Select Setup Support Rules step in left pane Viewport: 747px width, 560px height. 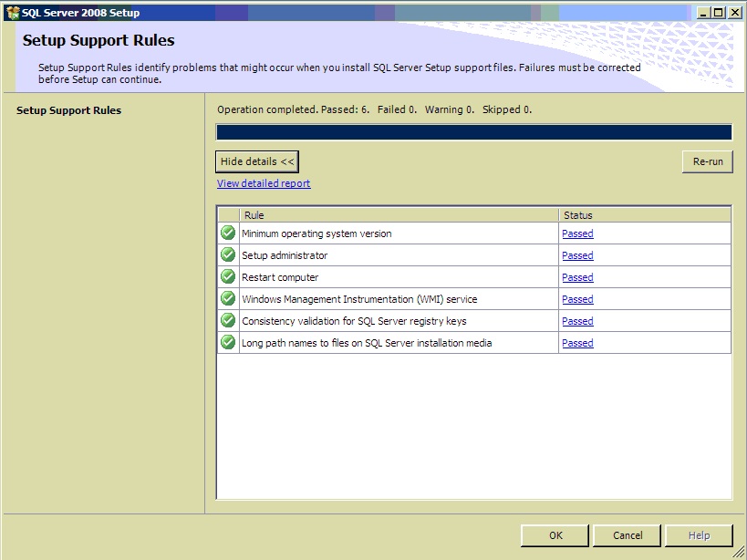(68, 110)
